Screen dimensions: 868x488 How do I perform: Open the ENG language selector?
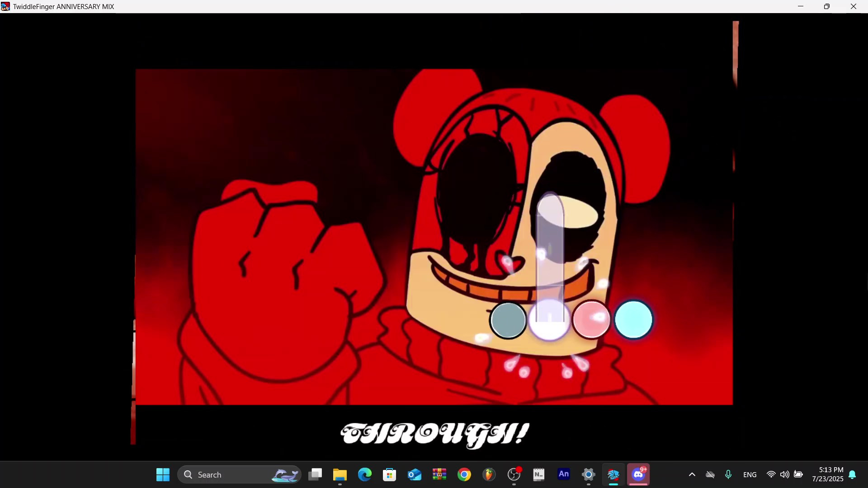tap(750, 474)
